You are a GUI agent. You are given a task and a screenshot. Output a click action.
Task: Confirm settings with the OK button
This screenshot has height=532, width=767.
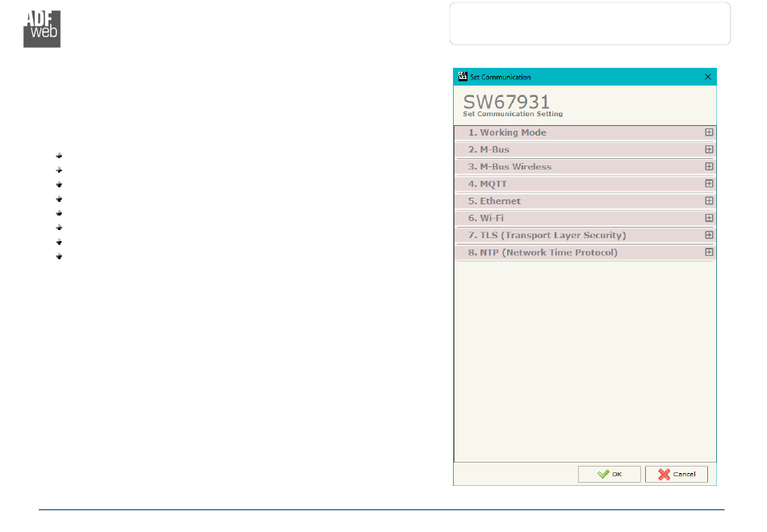click(609, 475)
